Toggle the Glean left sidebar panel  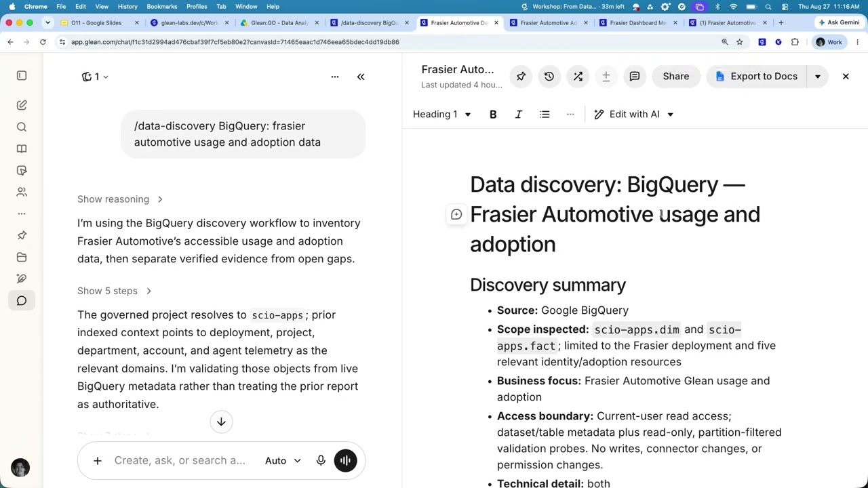click(22, 76)
